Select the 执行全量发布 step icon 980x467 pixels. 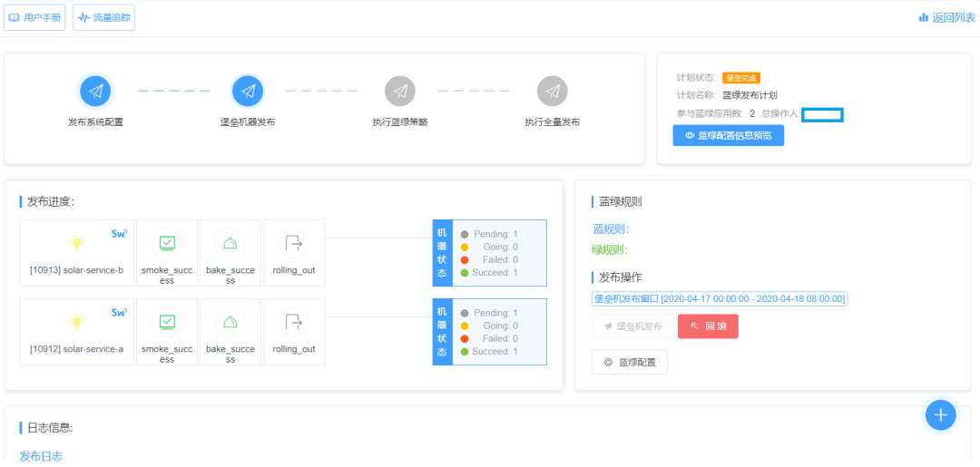(553, 92)
